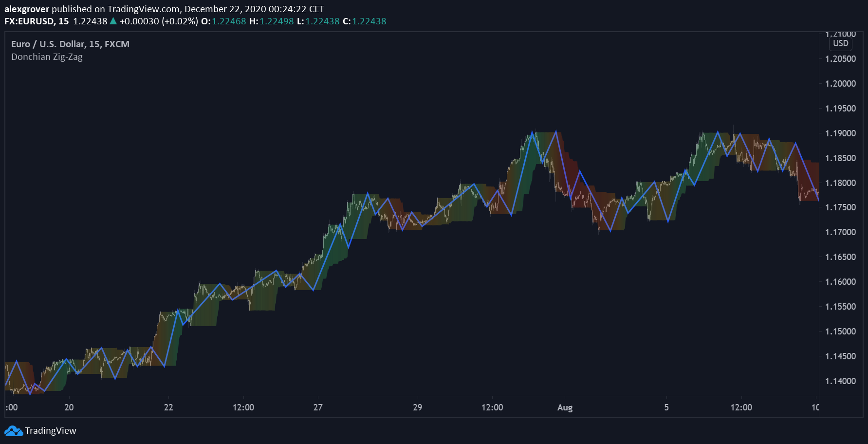
Task: Click the 5 date label on time axis
Action: pos(666,407)
